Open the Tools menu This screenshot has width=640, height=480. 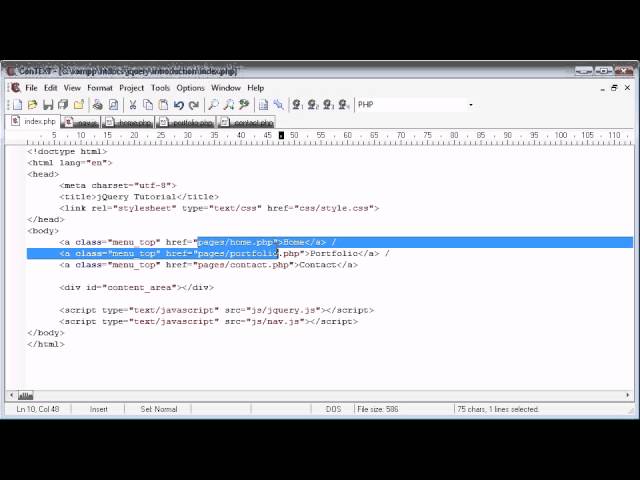click(160, 88)
